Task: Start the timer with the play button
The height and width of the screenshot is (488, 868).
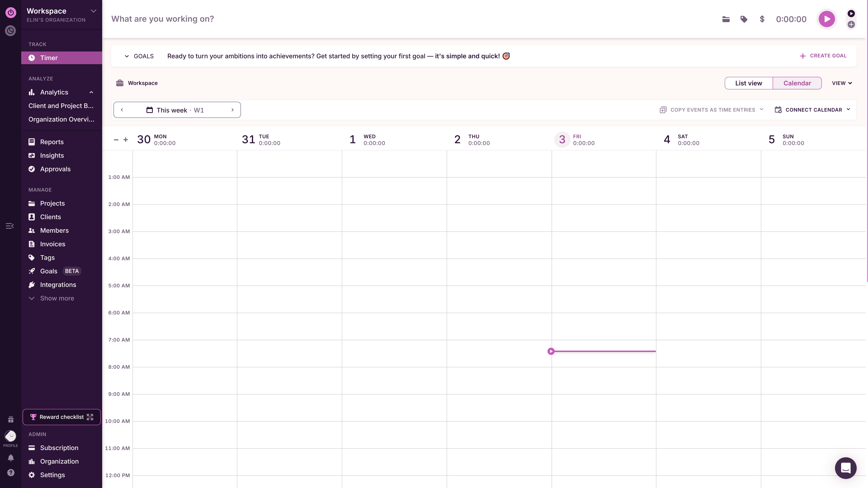Action: pos(827,19)
